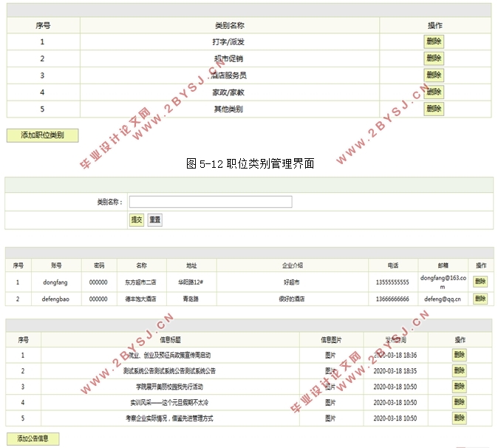The image size is (501, 448).
Task: Click the 企业介绍 column header
Action: [x=293, y=265]
